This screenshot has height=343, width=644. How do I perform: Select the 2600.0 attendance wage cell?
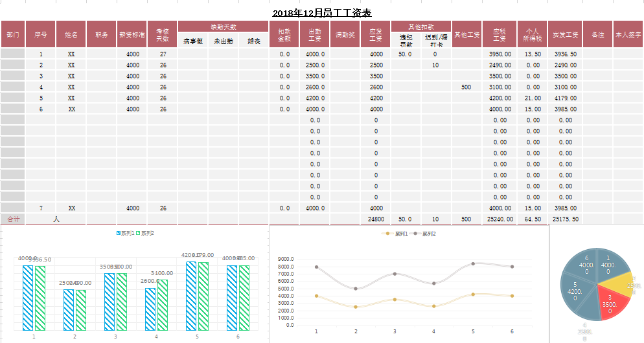tap(315, 87)
